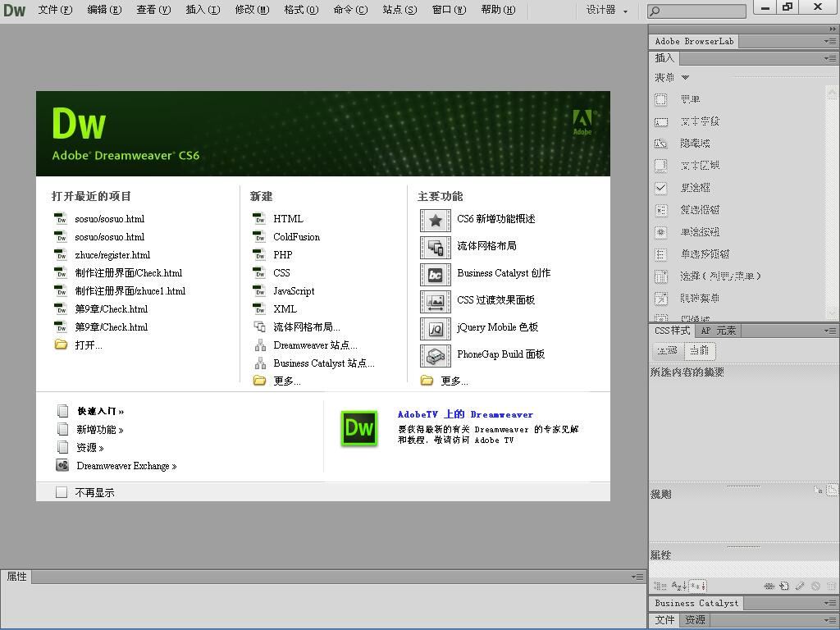Screen dimensions: 840x630
Task: Open PhoneGap Build 面板 feature icon
Action: [x=436, y=356]
